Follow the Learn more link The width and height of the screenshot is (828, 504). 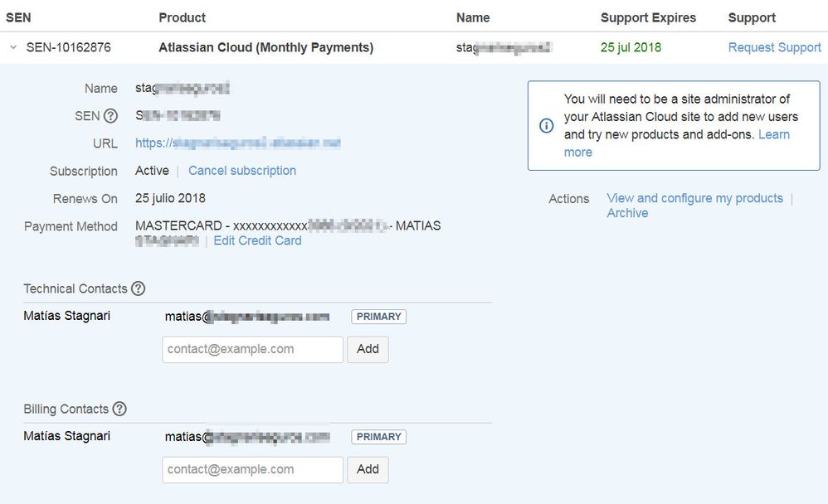coord(676,143)
